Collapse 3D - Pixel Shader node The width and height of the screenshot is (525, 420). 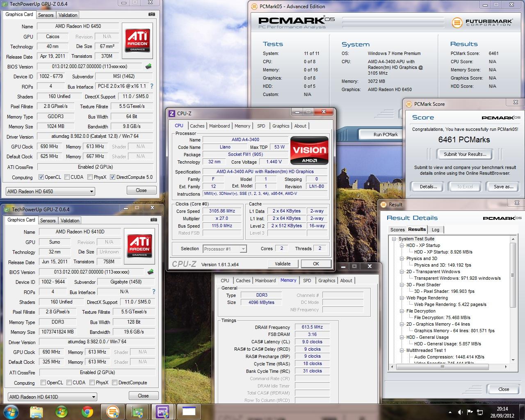(x=402, y=285)
